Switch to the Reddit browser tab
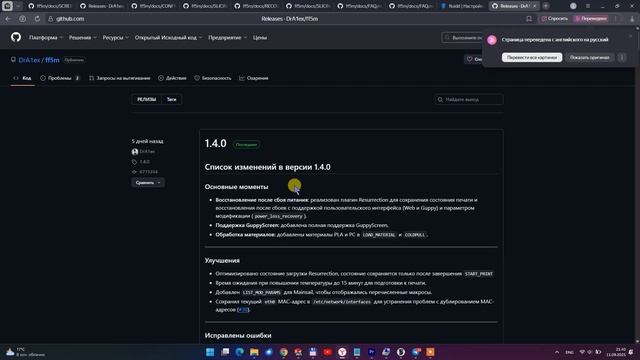 point(462,6)
